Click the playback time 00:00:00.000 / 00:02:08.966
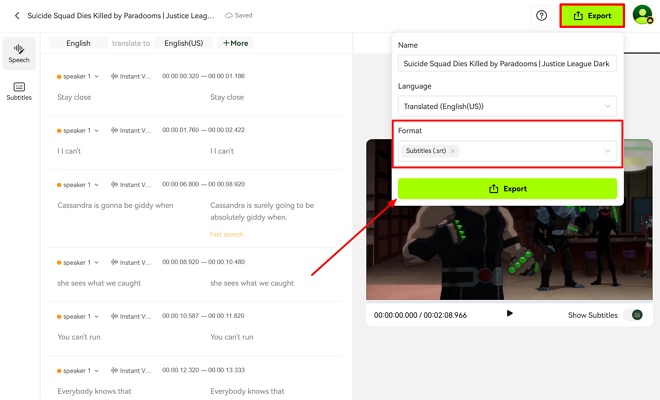 click(x=420, y=315)
